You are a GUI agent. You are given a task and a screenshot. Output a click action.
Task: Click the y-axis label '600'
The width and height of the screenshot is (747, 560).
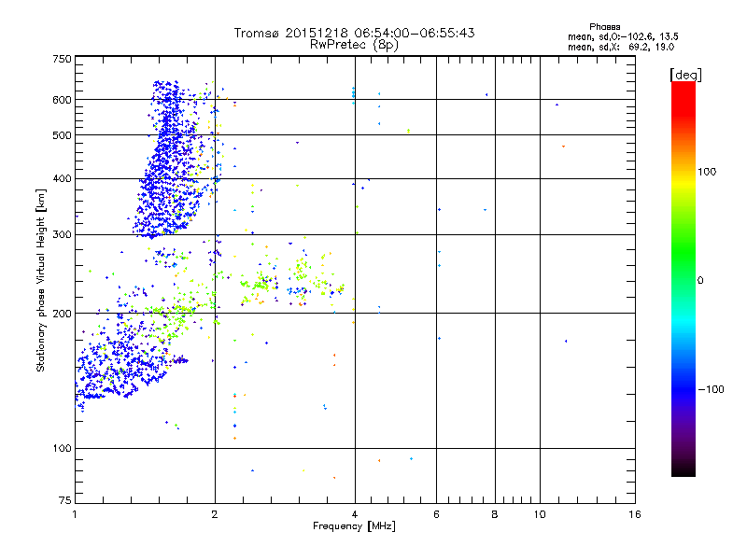coord(62,100)
